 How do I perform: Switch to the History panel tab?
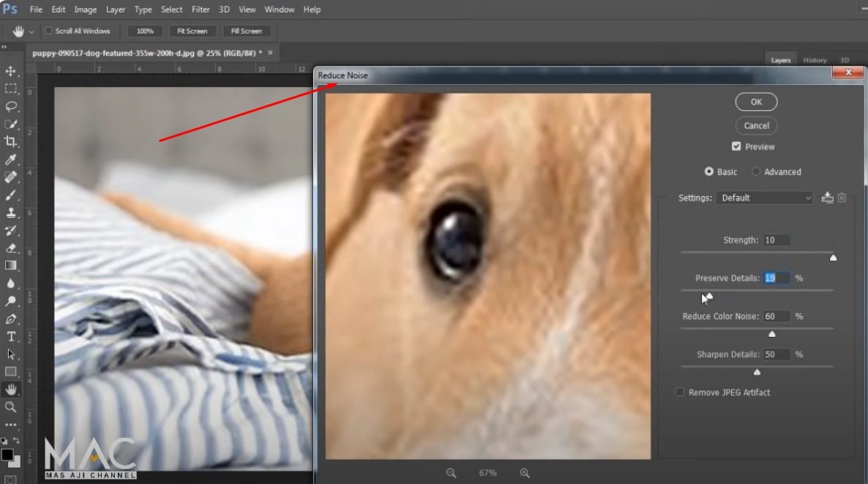pyautogui.click(x=815, y=60)
